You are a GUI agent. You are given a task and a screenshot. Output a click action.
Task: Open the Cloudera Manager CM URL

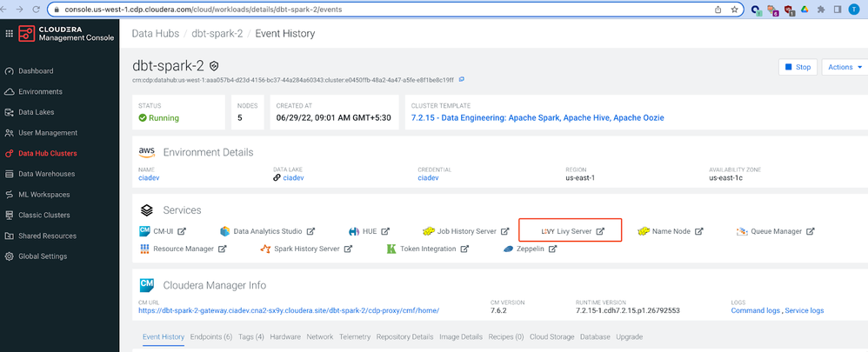[x=289, y=310]
